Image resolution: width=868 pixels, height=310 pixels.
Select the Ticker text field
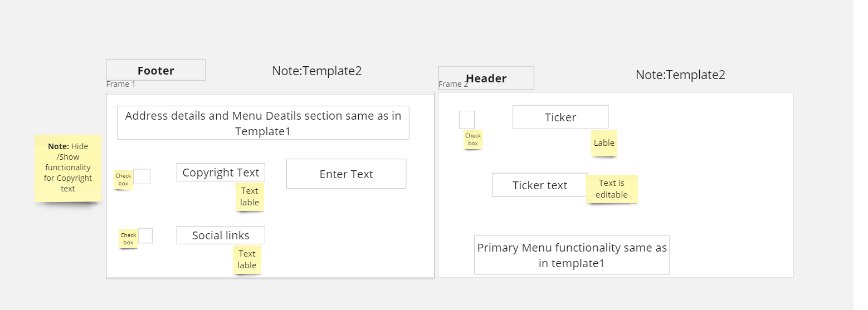click(540, 185)
